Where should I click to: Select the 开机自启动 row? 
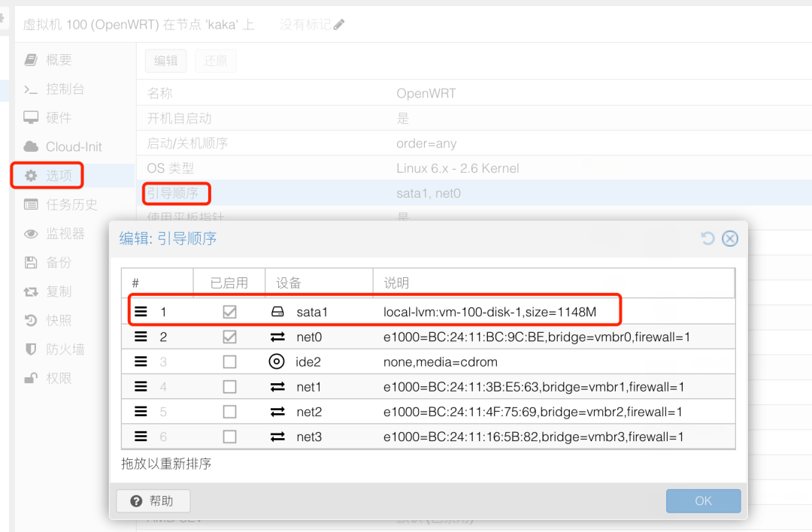coord(474,118)
